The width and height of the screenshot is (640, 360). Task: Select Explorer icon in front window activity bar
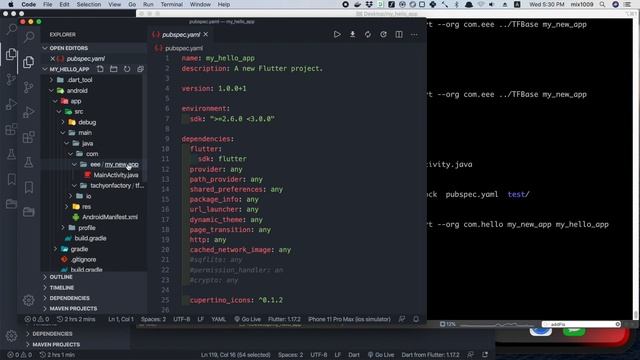pyautogui.click(x=29, y=62)
